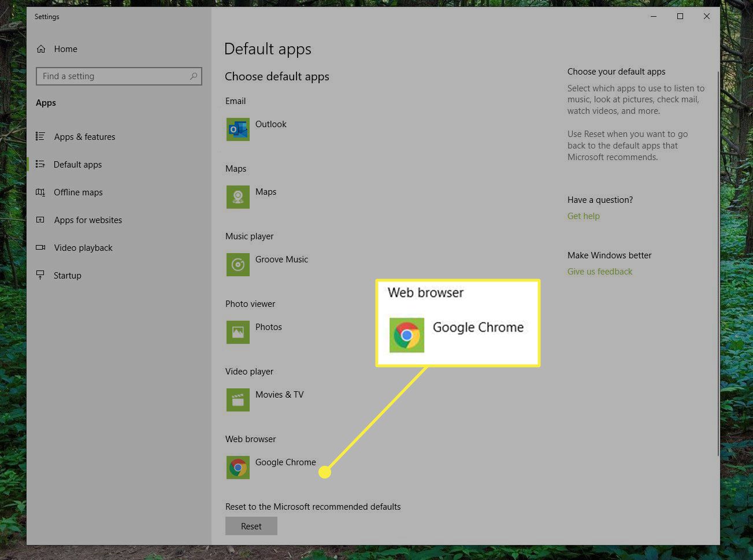
Task: Click the Choose default apps subheading
Action: [277, 77]
